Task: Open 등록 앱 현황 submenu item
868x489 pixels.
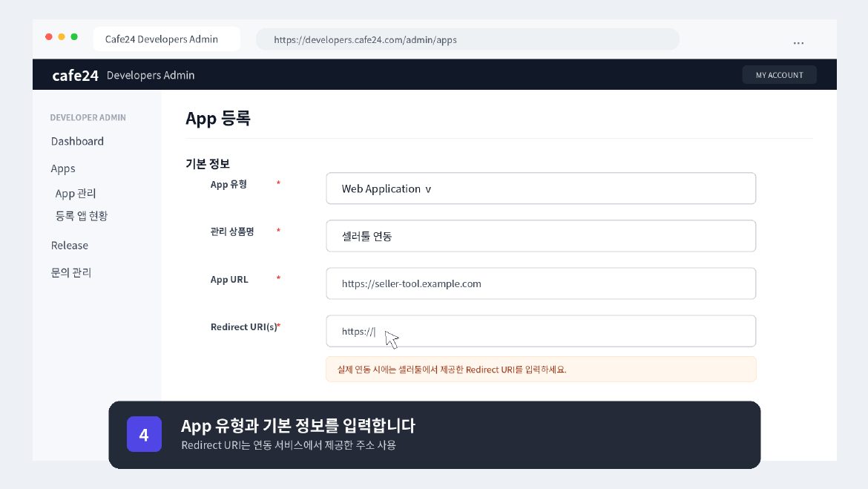Action: coord(82,216)
